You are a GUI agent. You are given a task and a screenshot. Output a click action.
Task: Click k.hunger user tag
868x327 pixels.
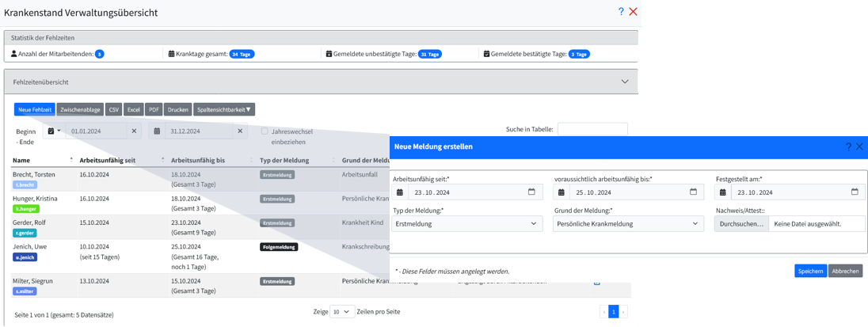click(27, 209)
